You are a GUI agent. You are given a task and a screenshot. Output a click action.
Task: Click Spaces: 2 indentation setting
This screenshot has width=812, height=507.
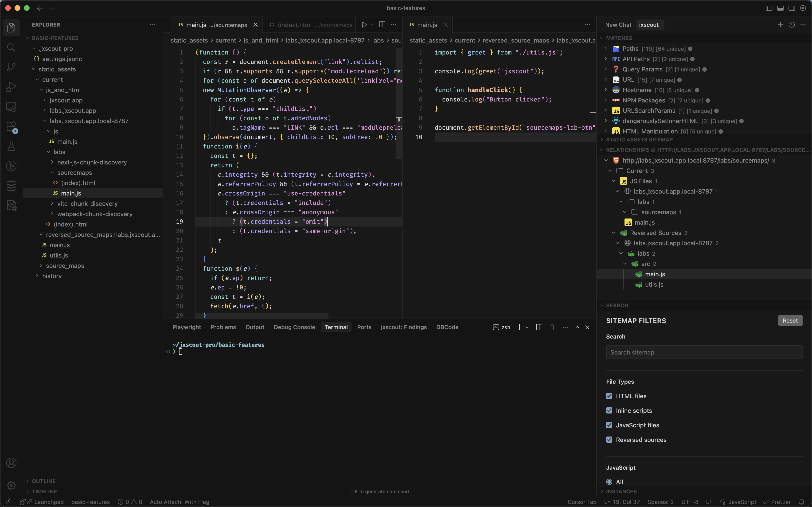click(660, 502)
